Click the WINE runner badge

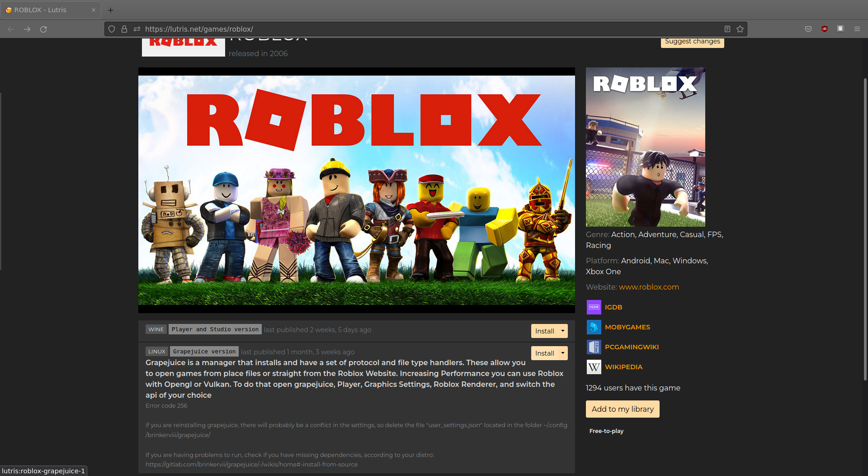tap(156, 329)
